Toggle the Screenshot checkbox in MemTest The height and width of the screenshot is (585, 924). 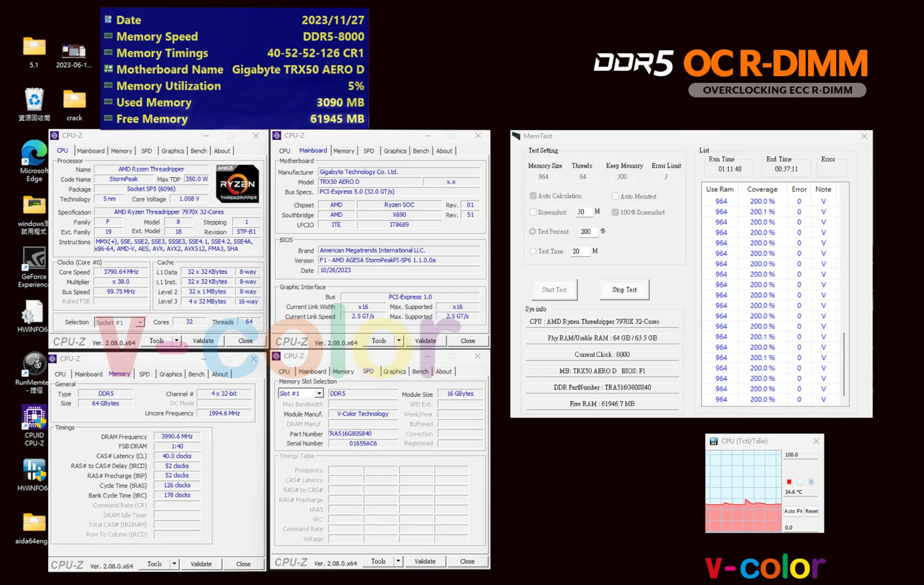(533, 212)
